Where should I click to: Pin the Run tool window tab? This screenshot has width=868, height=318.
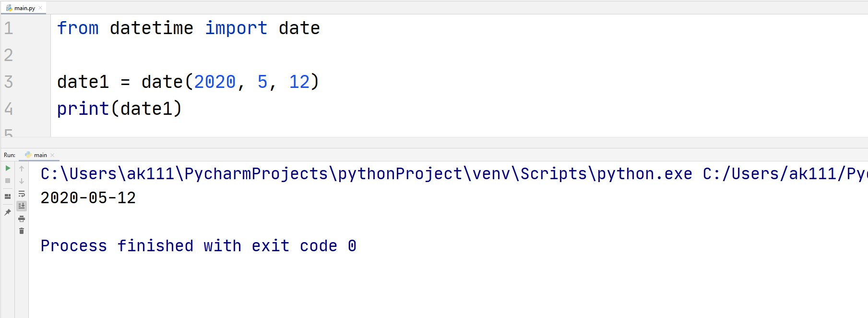(8, 213)
